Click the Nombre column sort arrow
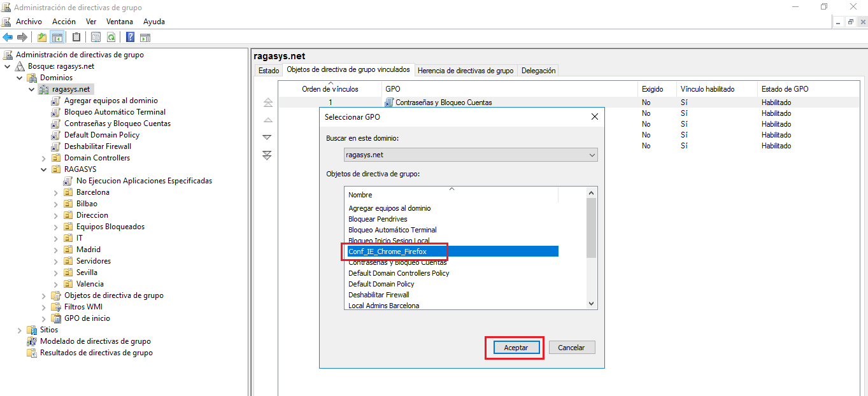The width and height of the screenshot is (868, 396). pyautogui.click(x=451, y=190)
